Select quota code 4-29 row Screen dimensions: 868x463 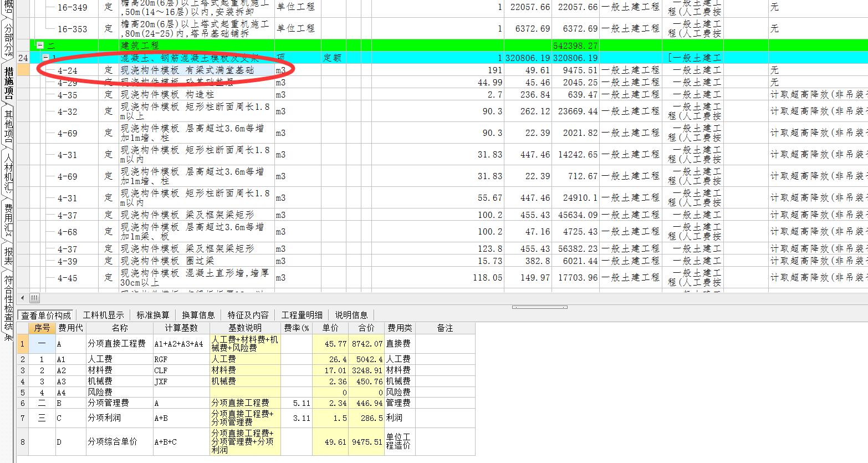pyautogui.click(x=68, y=83)
